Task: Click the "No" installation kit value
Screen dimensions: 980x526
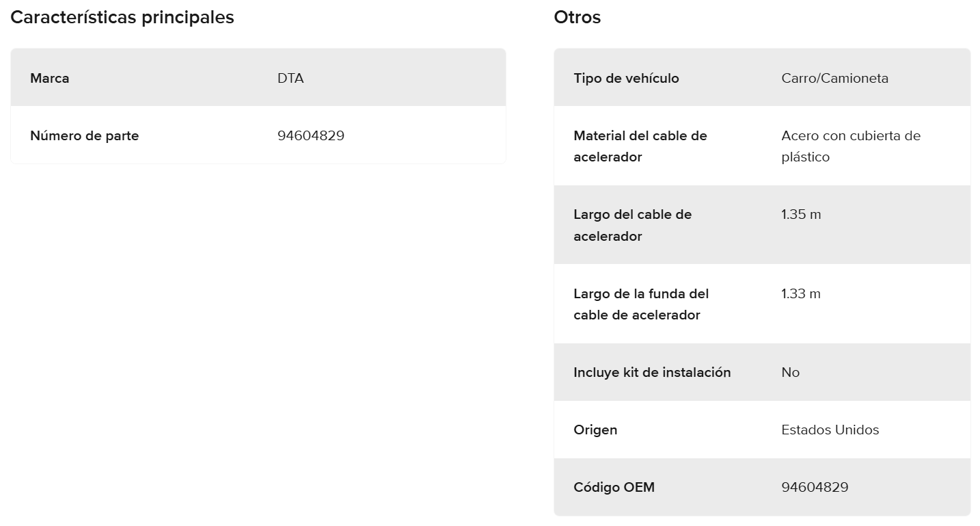Action: (791, 373)
